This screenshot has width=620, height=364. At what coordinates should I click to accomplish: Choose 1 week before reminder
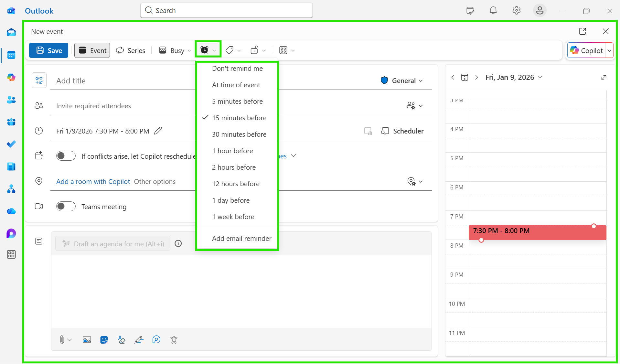[x=237, y=217]
